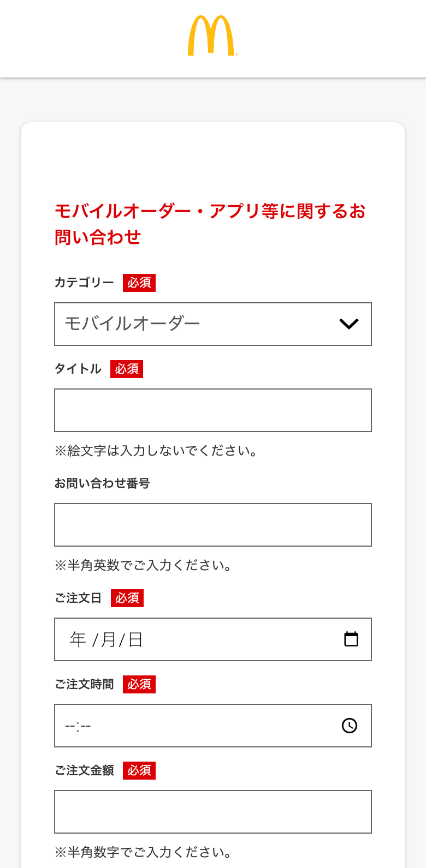
Task: Click into the お問い合わせ番号 input box
Action: tap(213, 525)
